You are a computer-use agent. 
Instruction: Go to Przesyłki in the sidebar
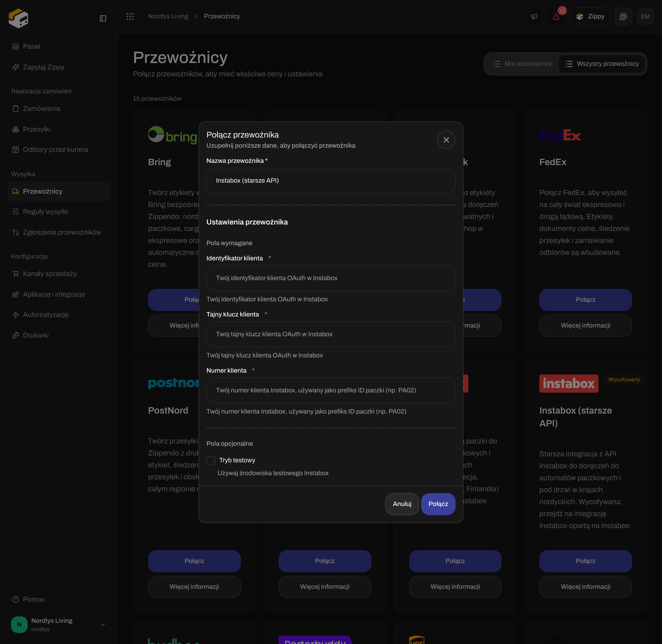59,129
